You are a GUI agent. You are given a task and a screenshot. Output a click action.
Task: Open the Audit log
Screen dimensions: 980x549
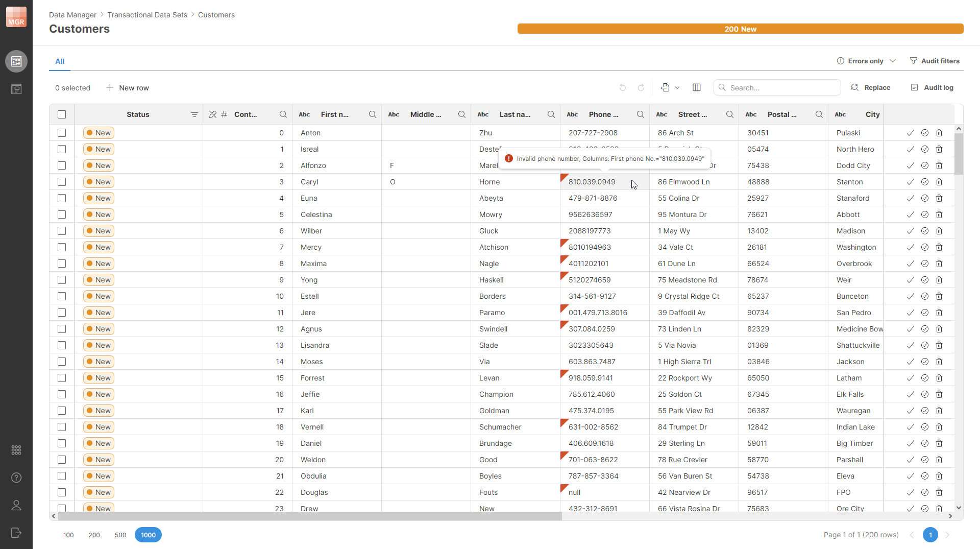[933, 87]
